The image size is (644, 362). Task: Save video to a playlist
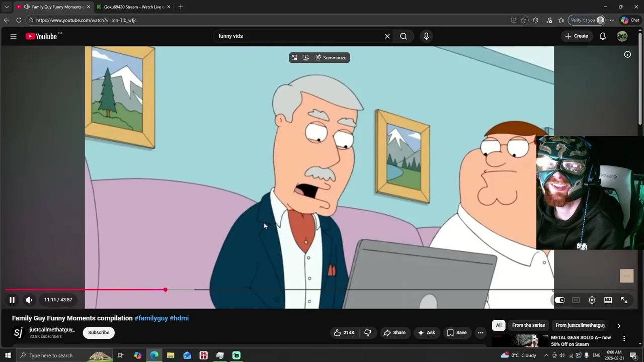point(457,333)
